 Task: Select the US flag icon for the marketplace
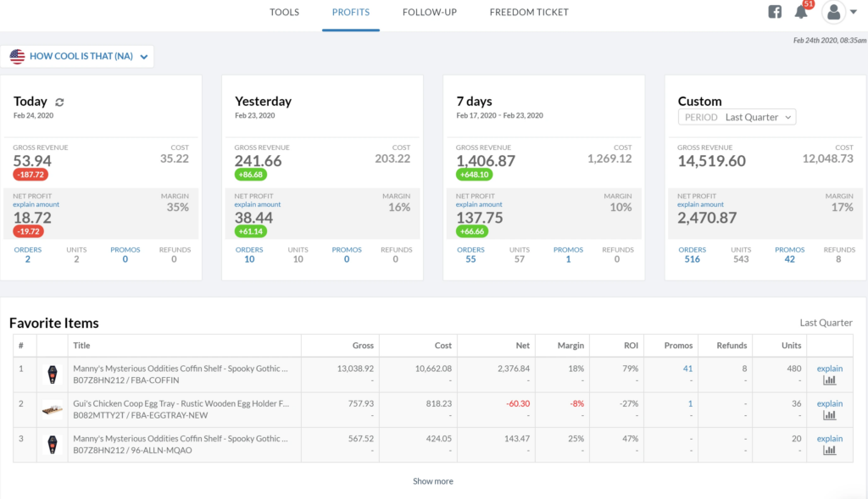tap(16, 55)
